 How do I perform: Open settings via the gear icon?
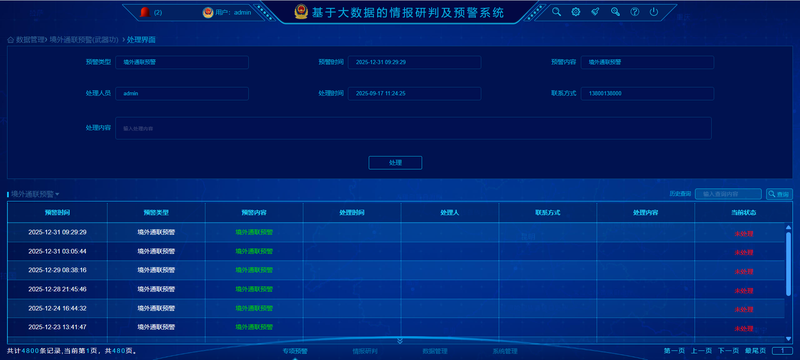576,12
